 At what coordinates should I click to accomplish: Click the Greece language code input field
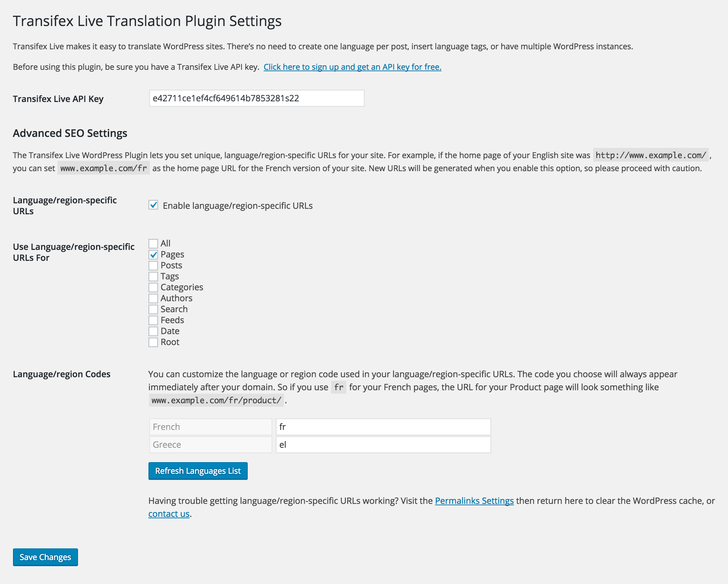(x=383, y=444)
